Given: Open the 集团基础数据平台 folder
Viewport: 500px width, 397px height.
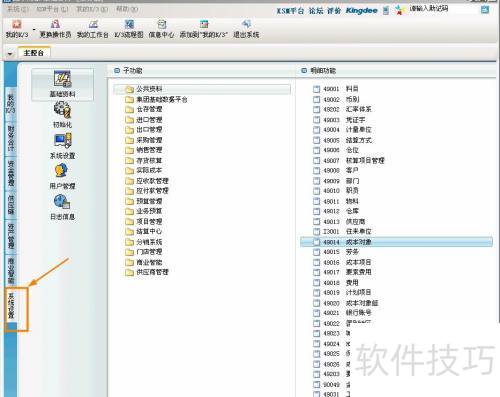Looking at the screenshot, I should (x=157, y=99).
